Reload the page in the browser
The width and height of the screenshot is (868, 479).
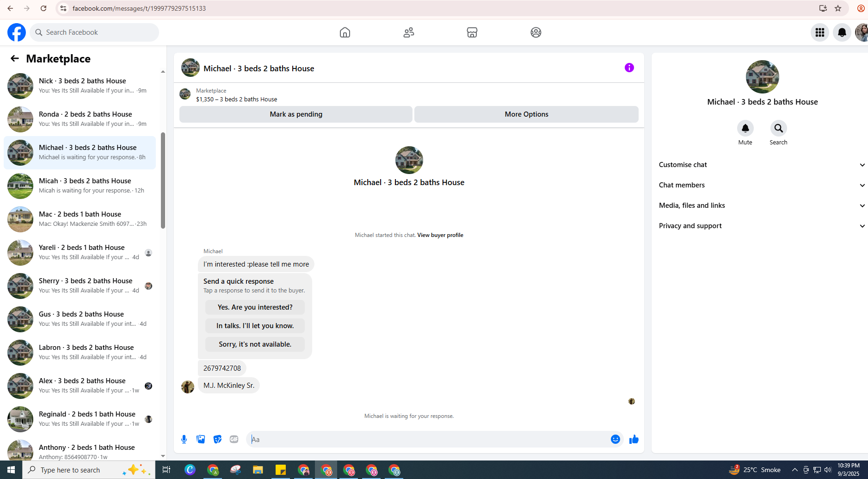[43, 8]
